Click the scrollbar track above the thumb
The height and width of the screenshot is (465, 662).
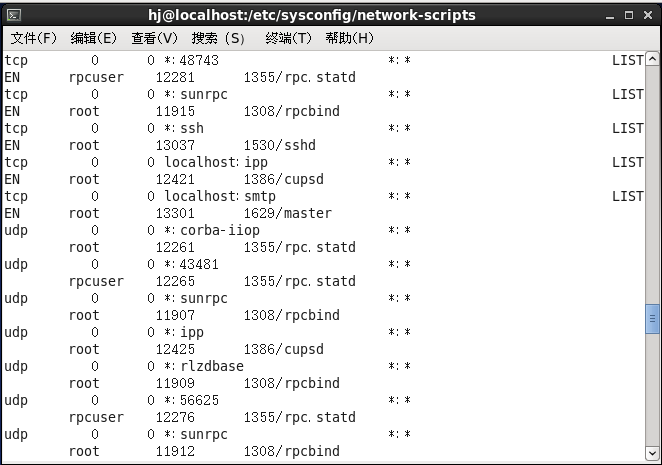(652, 185)
